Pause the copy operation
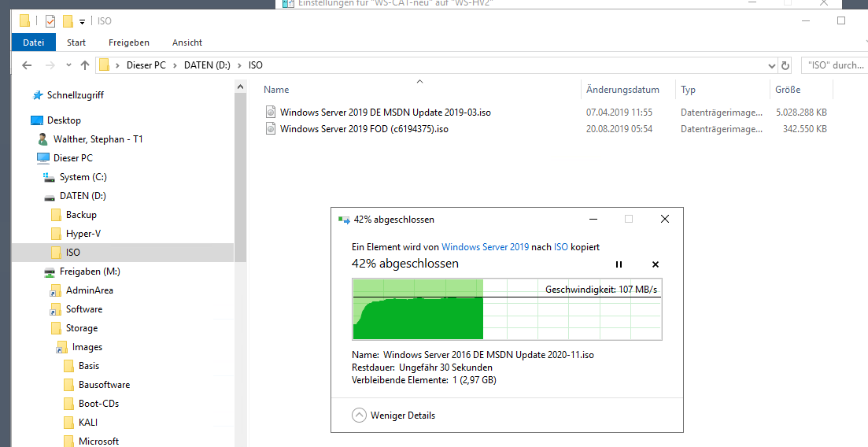 [619, 264]
